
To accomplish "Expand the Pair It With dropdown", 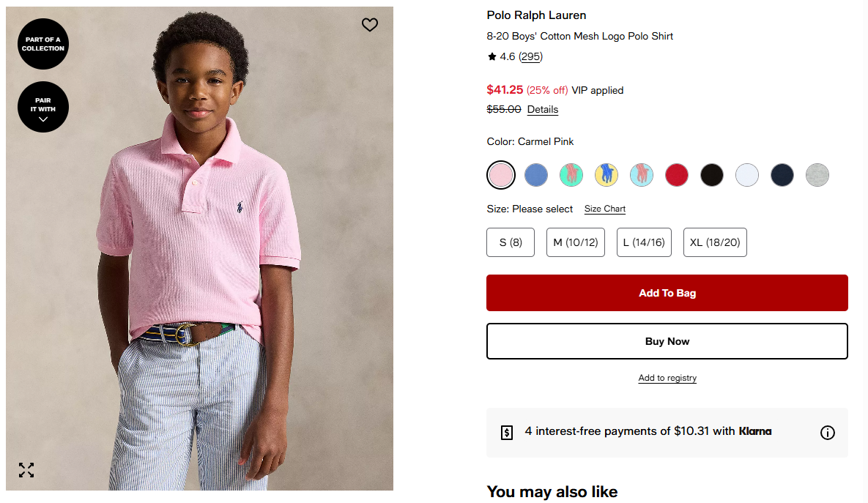I will [x=43, y=107].
